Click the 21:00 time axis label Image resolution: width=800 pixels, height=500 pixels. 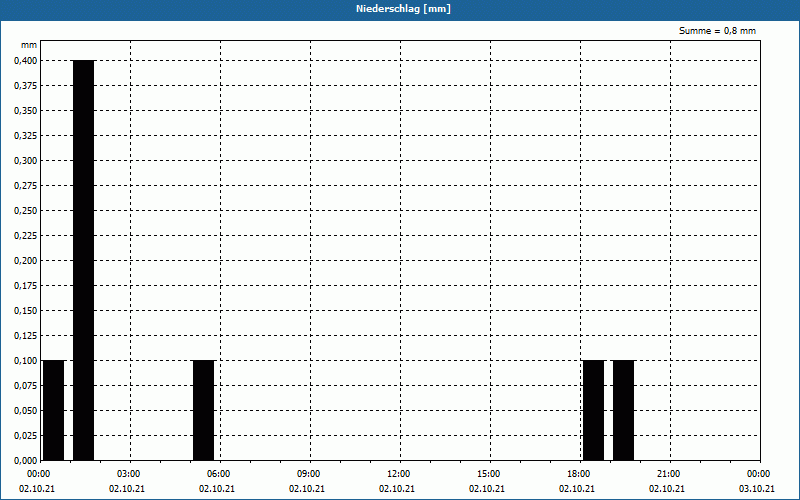click(668, 474)
